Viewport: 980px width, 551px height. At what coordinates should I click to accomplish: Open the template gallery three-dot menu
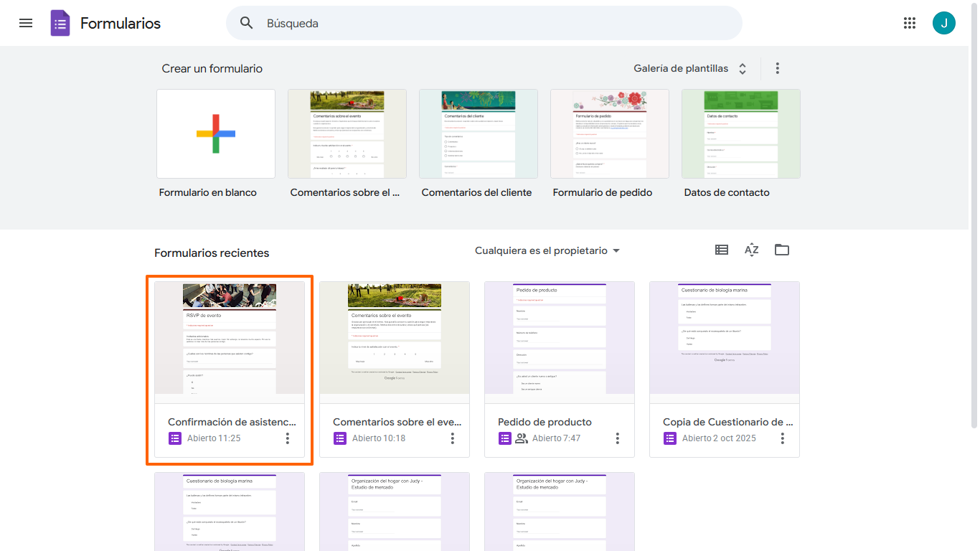pyautogui.click(x=777, y=67)
